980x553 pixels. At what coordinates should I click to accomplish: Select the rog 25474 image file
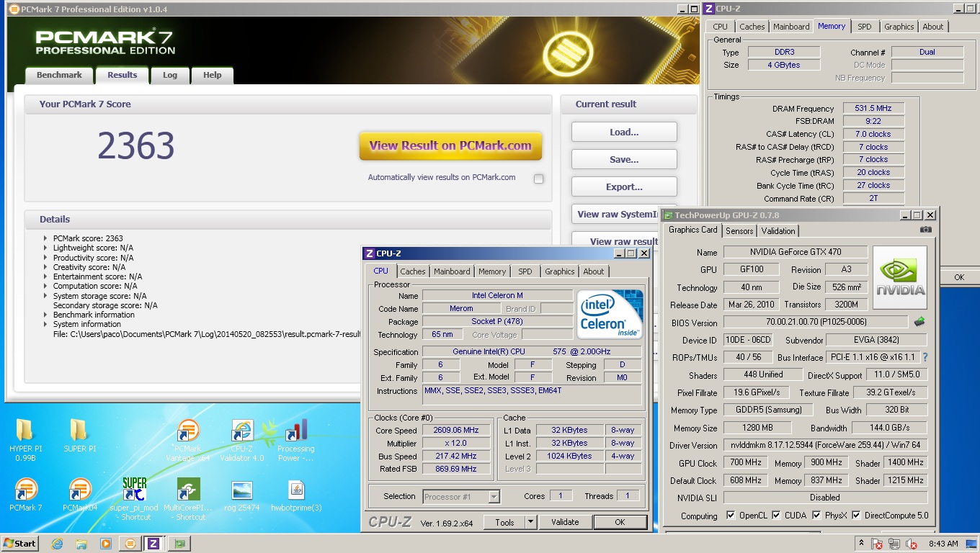(x=242, y=495)
